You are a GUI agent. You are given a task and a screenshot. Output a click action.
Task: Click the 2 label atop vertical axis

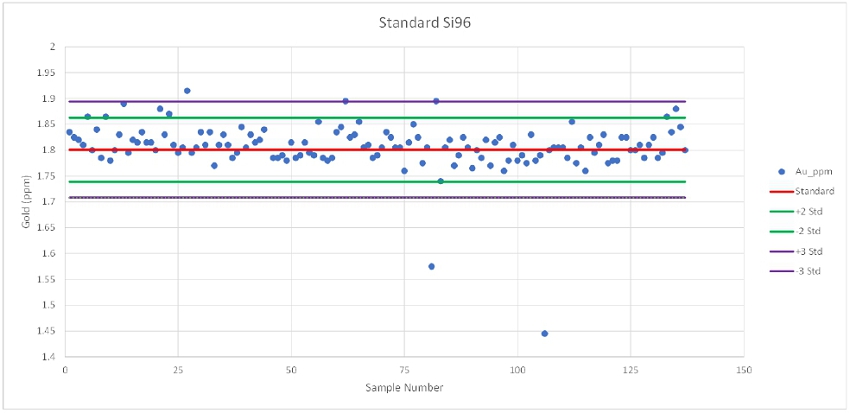(x=53, y=47)
